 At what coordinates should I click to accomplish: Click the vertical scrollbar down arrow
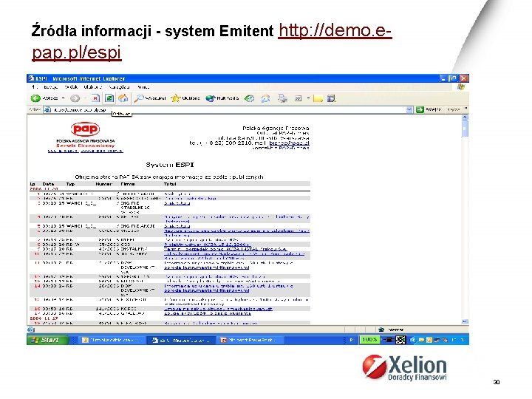(465, 321)
